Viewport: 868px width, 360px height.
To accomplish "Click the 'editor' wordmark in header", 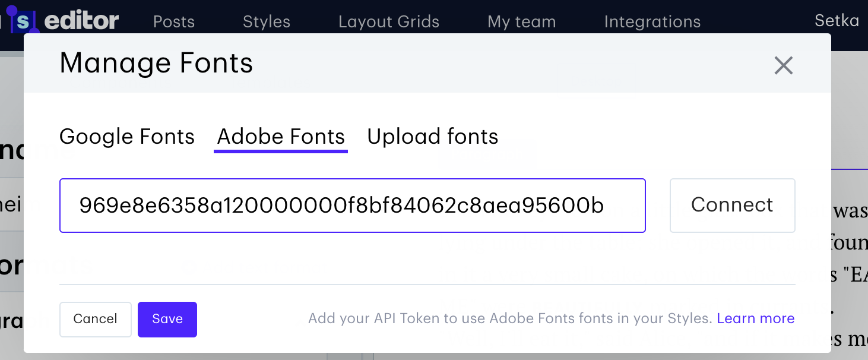I will [81, 21].
